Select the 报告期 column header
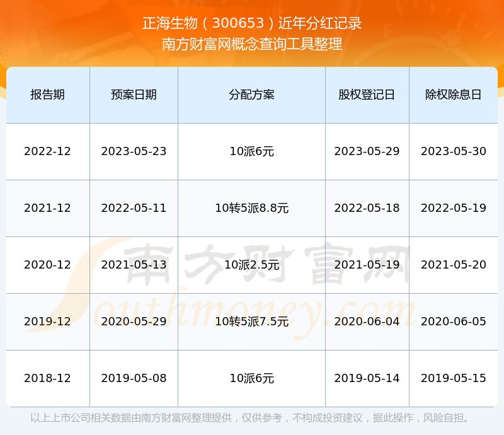 (48, 95)
